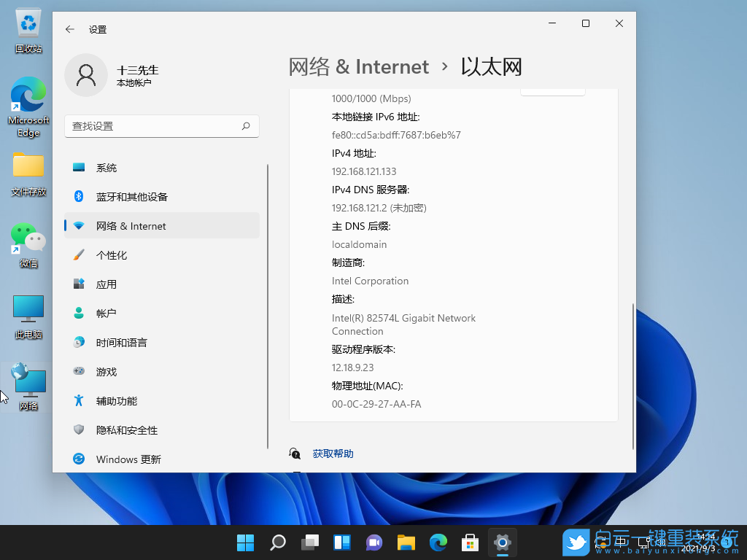The height and width of the screenshot is (560, 747).
Task: Open 个性化 settings
Action: tap(108, 254)
